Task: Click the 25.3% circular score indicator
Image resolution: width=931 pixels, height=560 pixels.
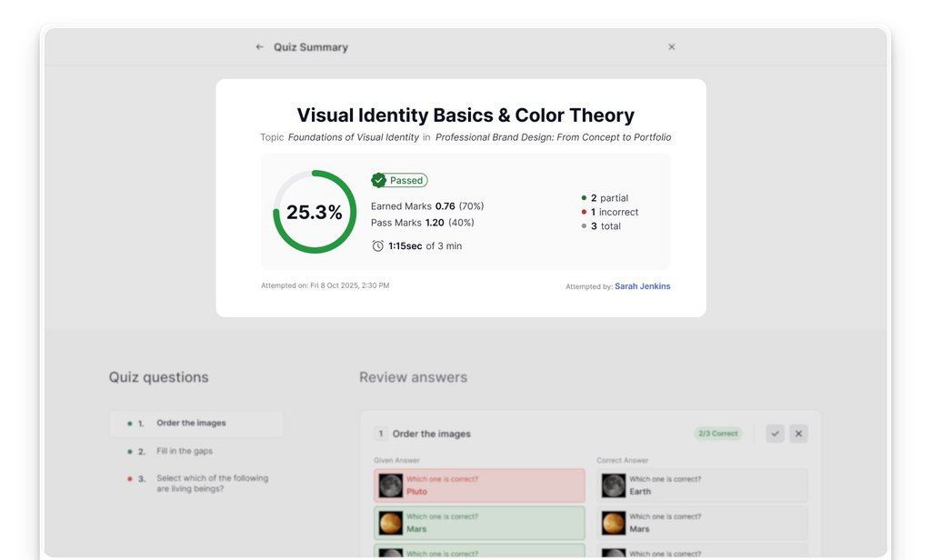Action: pyautogui.click(x=315, y=212)
